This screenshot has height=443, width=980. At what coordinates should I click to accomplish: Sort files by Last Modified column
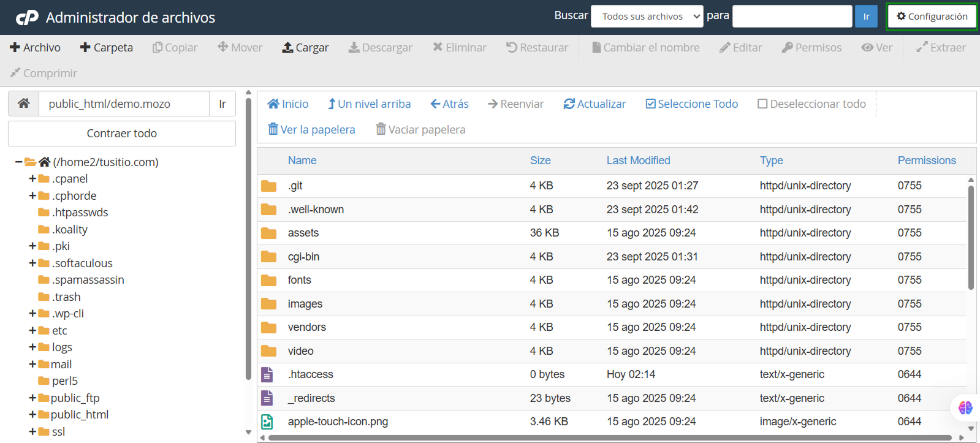[x=638, y=161]
